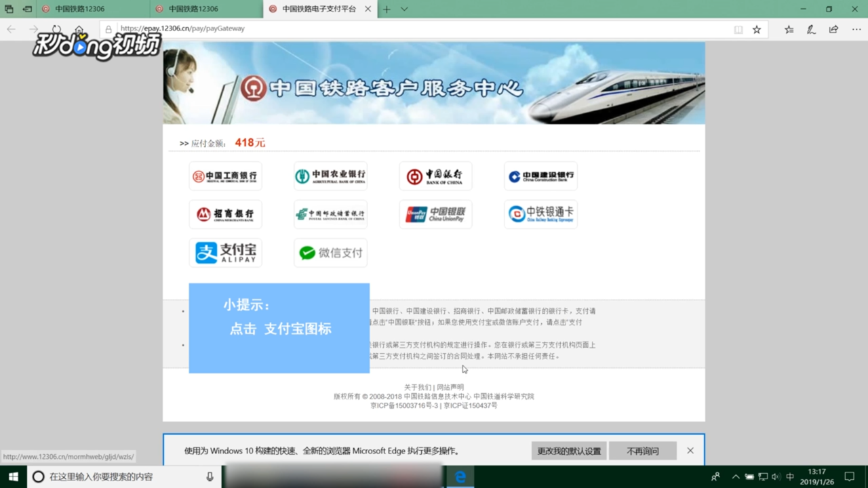Viewport: 868px width, 488px height.
Task: Click the taskbar clock showing 13:17
Action: pyautogui.click(x=817, y=476)
